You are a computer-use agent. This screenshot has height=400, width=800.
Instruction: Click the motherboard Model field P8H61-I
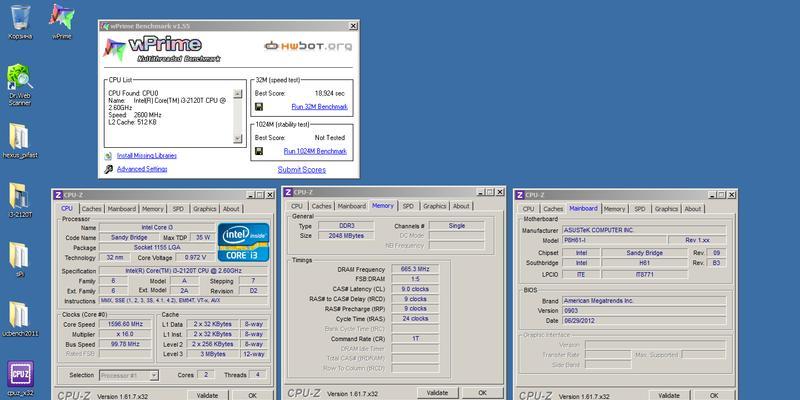click(614, 240)
